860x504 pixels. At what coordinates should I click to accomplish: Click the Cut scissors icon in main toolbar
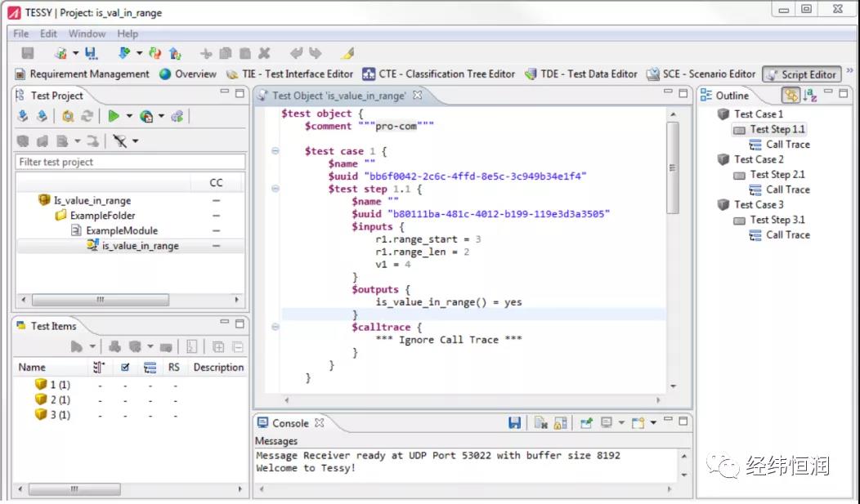(206, 53)
